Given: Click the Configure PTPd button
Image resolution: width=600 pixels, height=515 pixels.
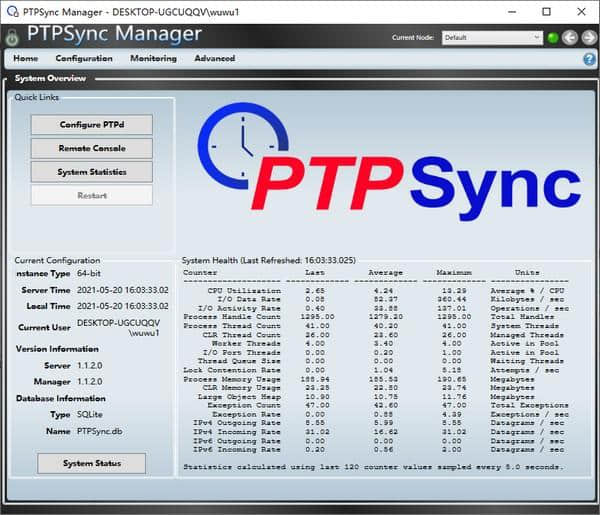Looking at the screenshot, I should (x=92, y=125).
